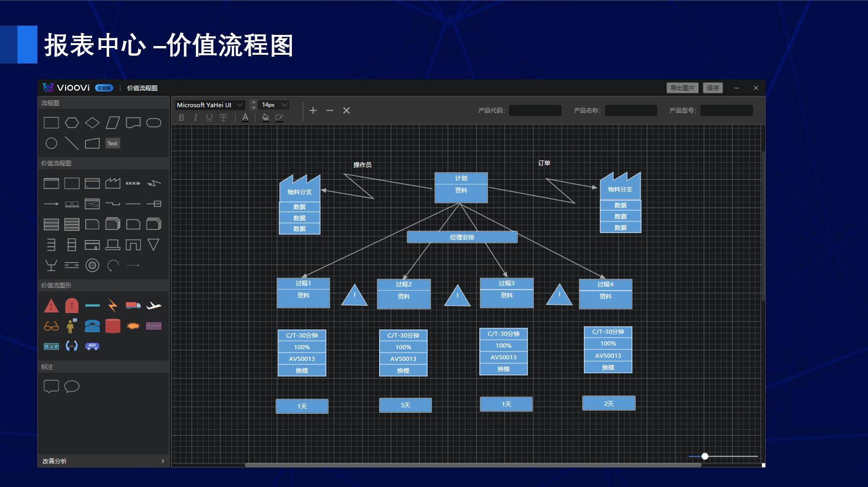Toggle underline formatting

pyautogui.click(x=209, y=117)
